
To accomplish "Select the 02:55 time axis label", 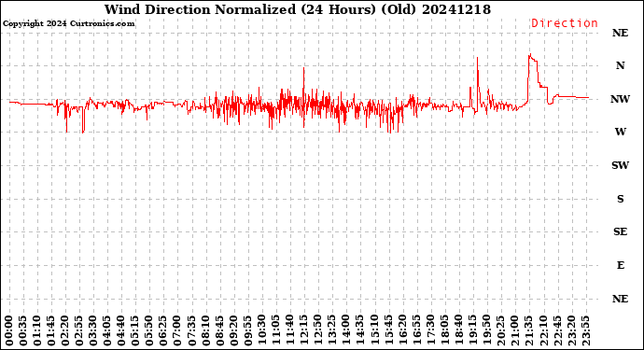I will [x=79, y=331].
